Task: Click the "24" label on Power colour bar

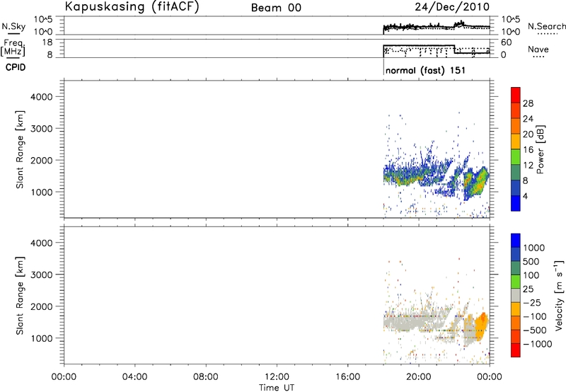Action: [528, 119]
